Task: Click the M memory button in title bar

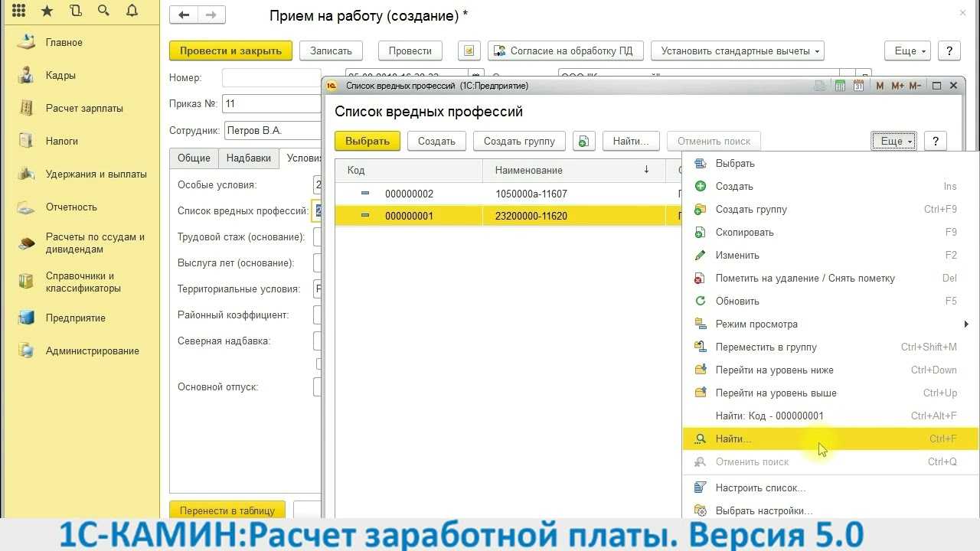Action: 880,86
